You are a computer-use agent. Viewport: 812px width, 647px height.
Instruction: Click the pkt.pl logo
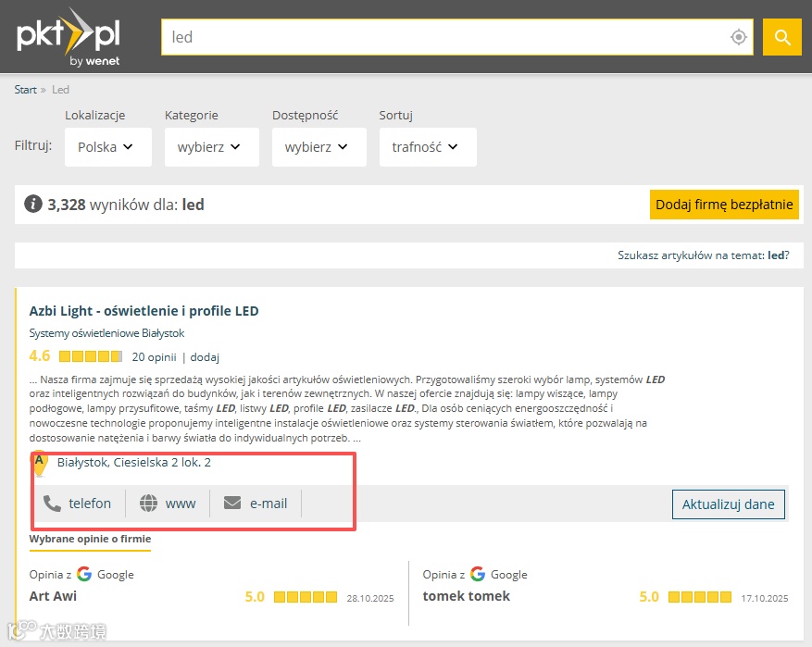(x=69, y=37)
